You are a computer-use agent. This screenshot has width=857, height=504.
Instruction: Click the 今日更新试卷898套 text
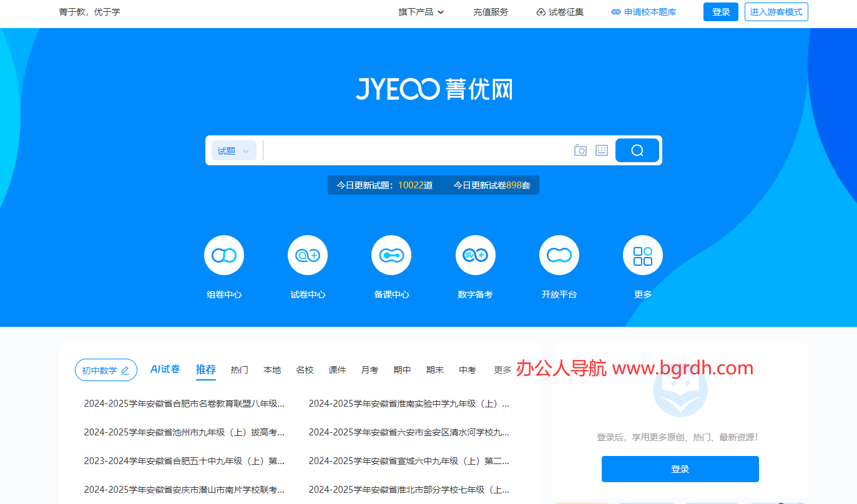tap(492, 185)
